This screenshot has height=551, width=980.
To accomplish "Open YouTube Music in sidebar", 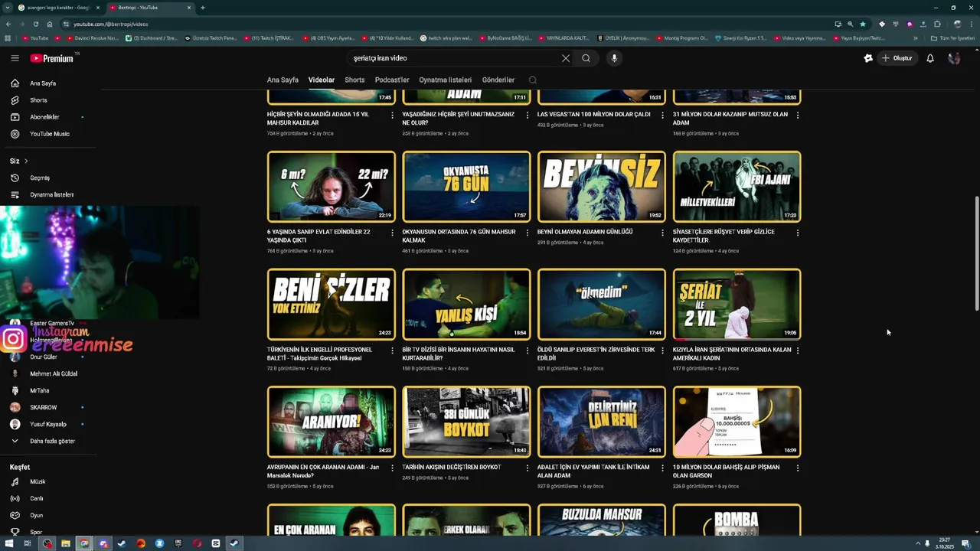I will tap(49, 134).
